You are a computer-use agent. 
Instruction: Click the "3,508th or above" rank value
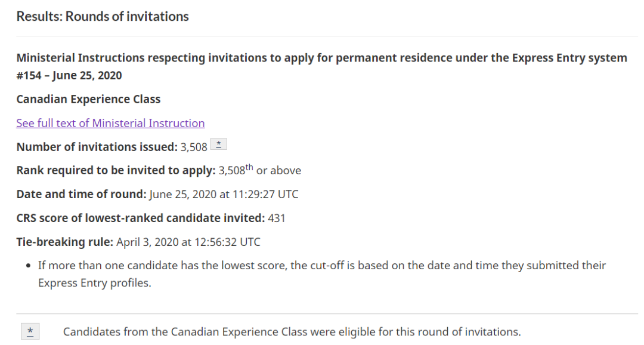tap(259, 170)
